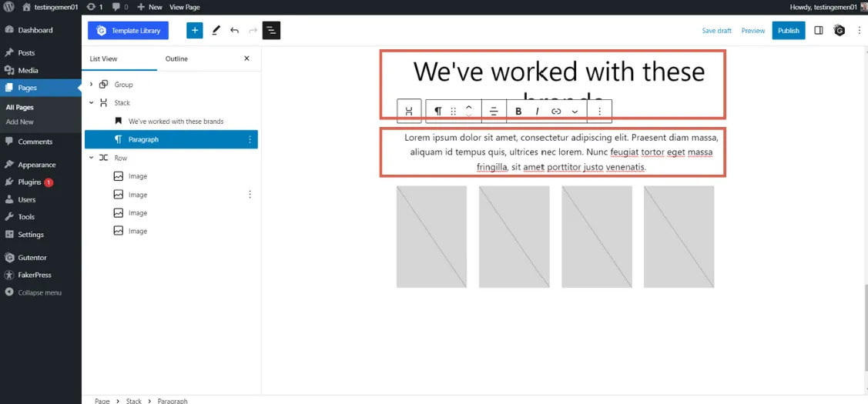Click the first image placeholder on canvas
This screenshot has width=868, height=404.
tap(431, 236)
